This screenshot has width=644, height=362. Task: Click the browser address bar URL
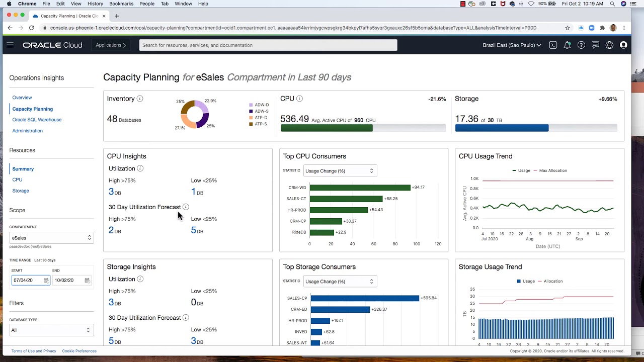pyautogui.click(x=293, y=28)
